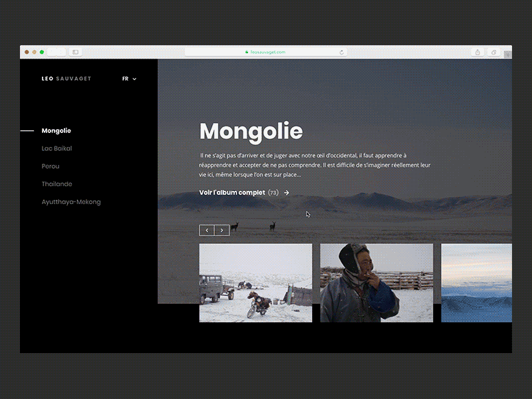
Task: Select Thailande in the side menu
Action: click(x=57, y=184)
